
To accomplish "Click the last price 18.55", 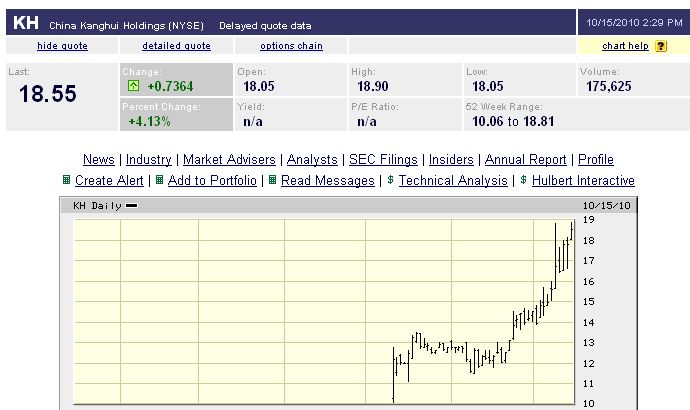I will (48, 94).
